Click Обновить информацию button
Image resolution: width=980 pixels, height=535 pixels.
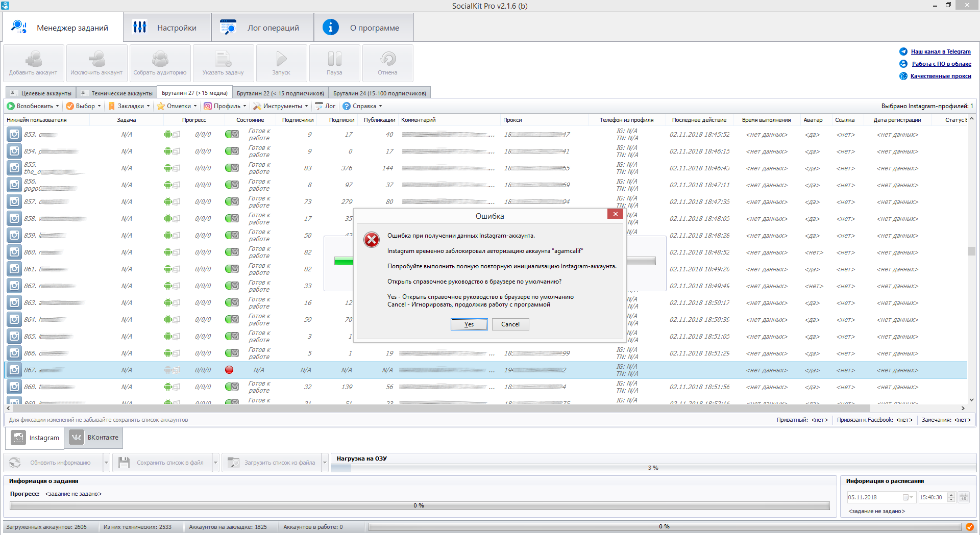point(54,463)
